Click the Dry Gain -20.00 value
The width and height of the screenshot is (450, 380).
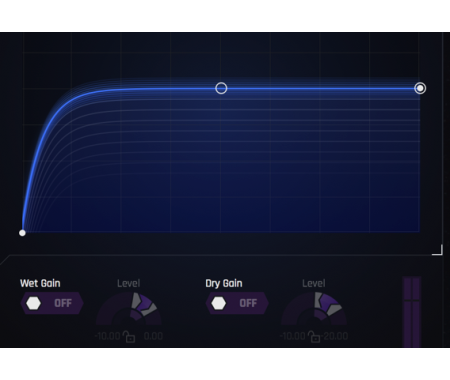click(x=335, y=336)
